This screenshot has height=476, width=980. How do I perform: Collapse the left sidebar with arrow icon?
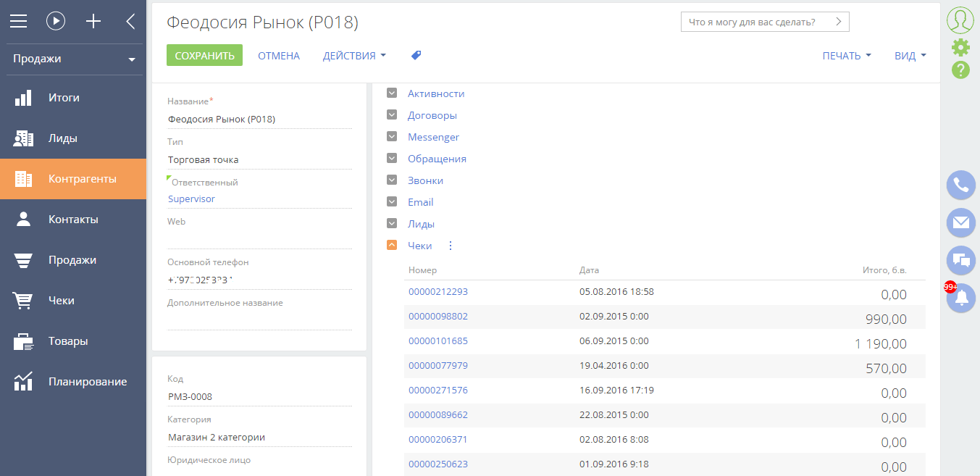tap(130, 21)
